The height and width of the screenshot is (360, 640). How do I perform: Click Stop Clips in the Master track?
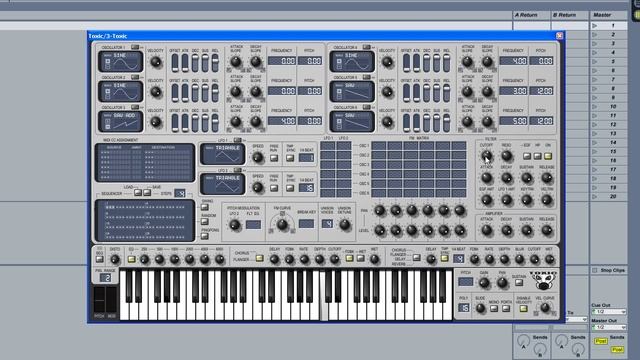click(609, 271)
